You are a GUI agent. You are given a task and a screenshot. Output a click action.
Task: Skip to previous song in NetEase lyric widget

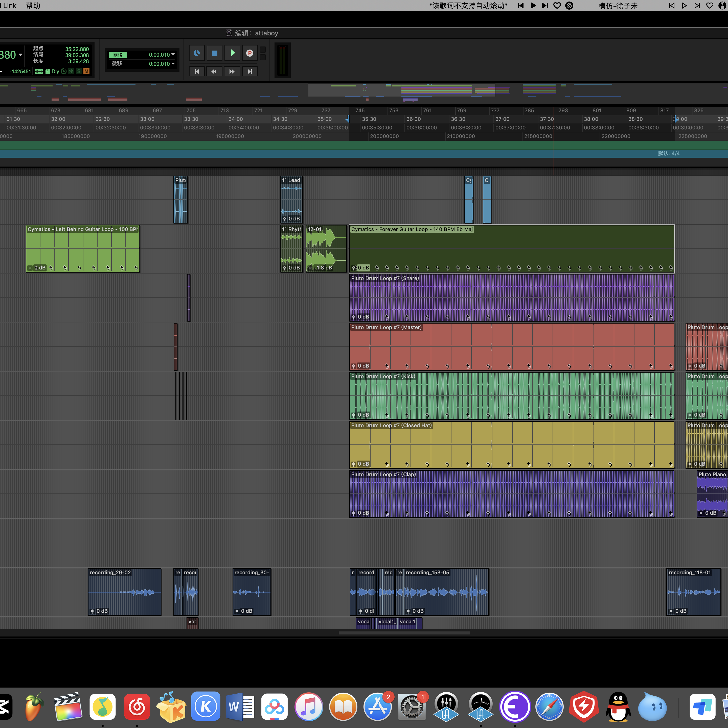pyautogui.click(x=520, y=6)
